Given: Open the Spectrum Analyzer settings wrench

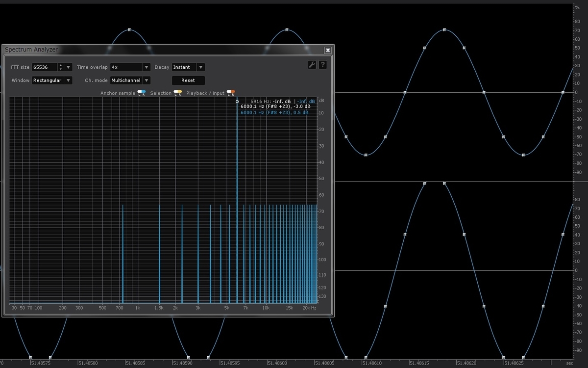Looking at the screenshot, I should click(x=312, y=65).
